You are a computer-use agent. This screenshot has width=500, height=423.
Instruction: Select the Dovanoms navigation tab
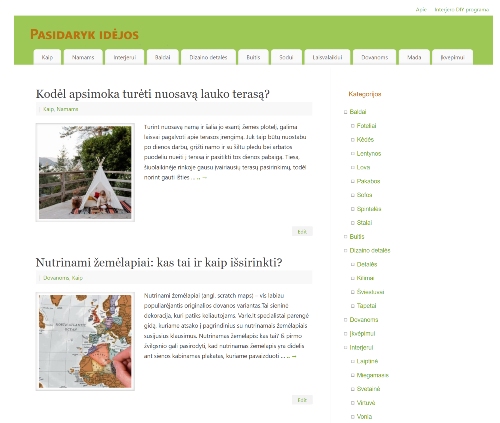point(375,57)
